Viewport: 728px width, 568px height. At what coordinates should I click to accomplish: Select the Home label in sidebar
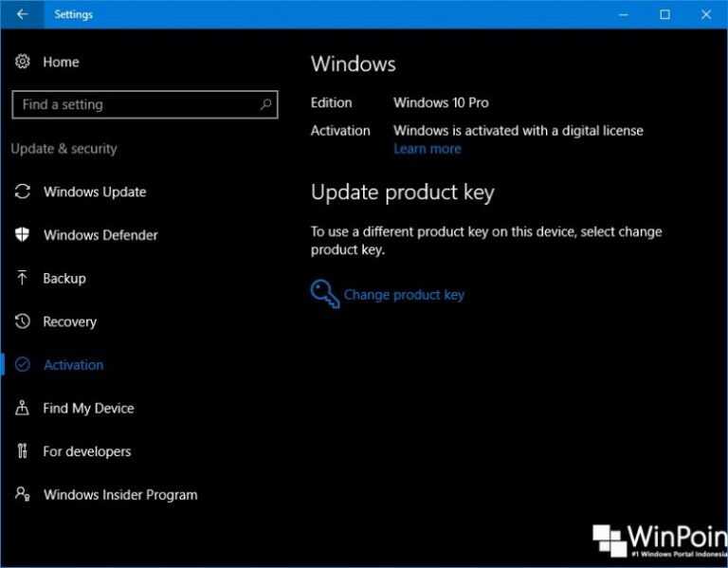[x=61, y=62]
